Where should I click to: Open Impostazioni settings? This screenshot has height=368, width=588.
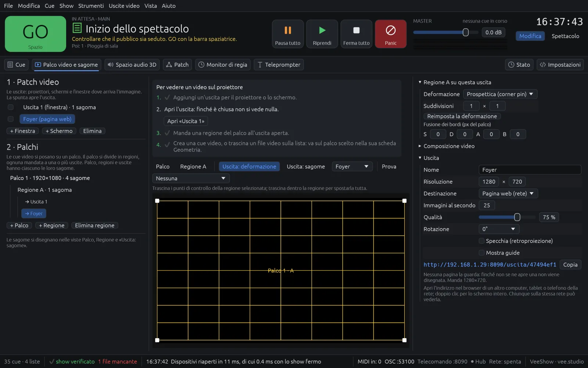560,65
